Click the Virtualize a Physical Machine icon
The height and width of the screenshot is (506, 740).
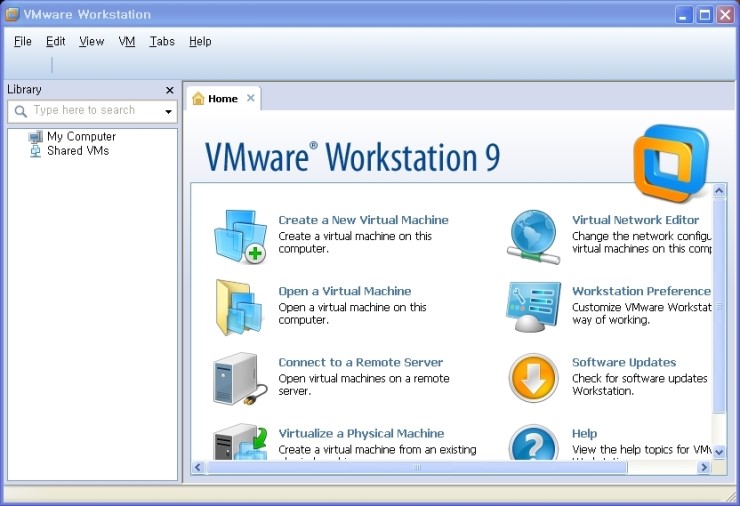coord(239,441)
